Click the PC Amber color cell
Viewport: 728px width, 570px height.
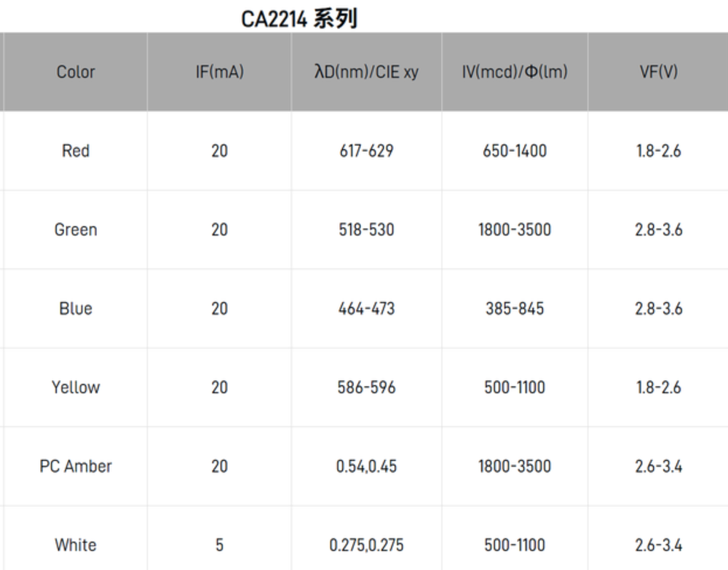click(x=76, y=466)
